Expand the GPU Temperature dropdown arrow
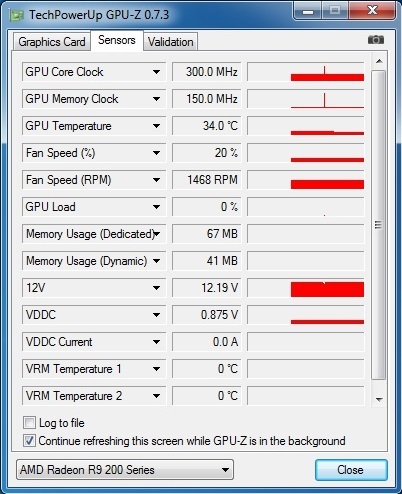Screen dimensions: 402x494 click(x=156, y=126)
